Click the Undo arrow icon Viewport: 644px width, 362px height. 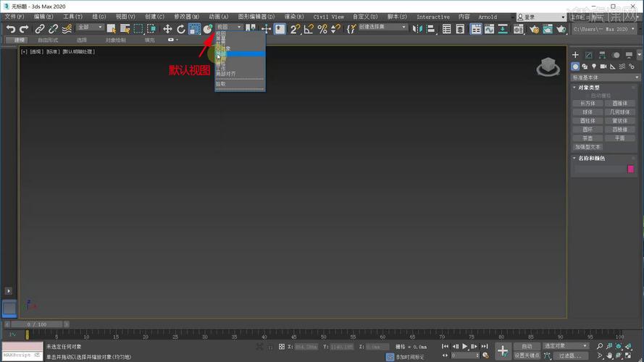click(11, 29)
